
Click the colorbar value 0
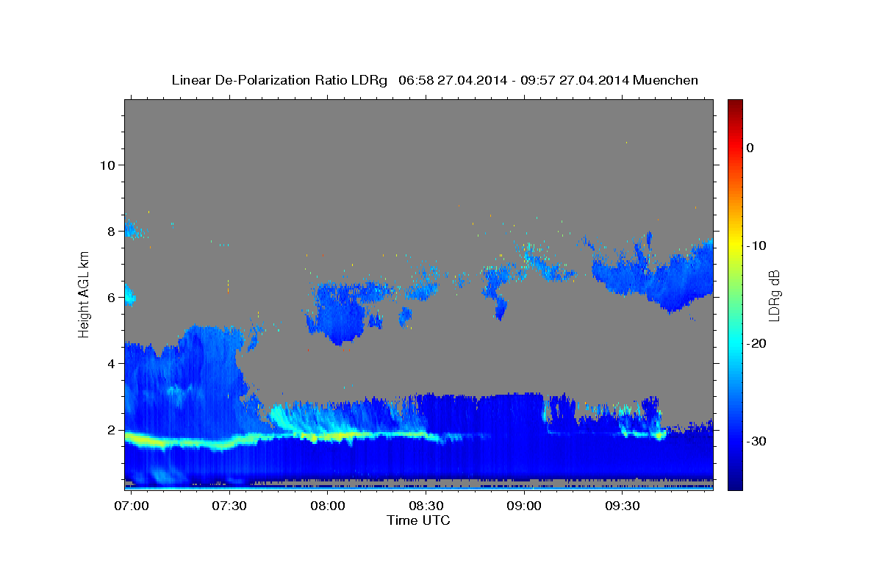click(x=750, y=148)
